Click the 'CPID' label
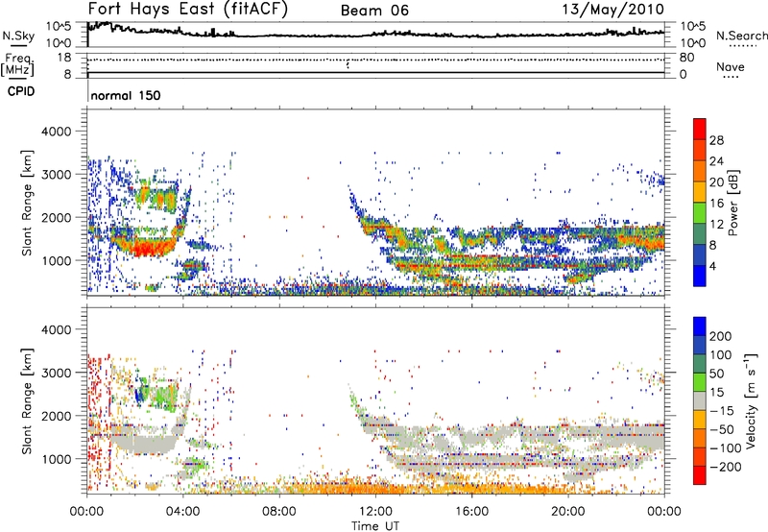Image resolution: width=768 pixels, height=532 pixels. tap(21, 91)
